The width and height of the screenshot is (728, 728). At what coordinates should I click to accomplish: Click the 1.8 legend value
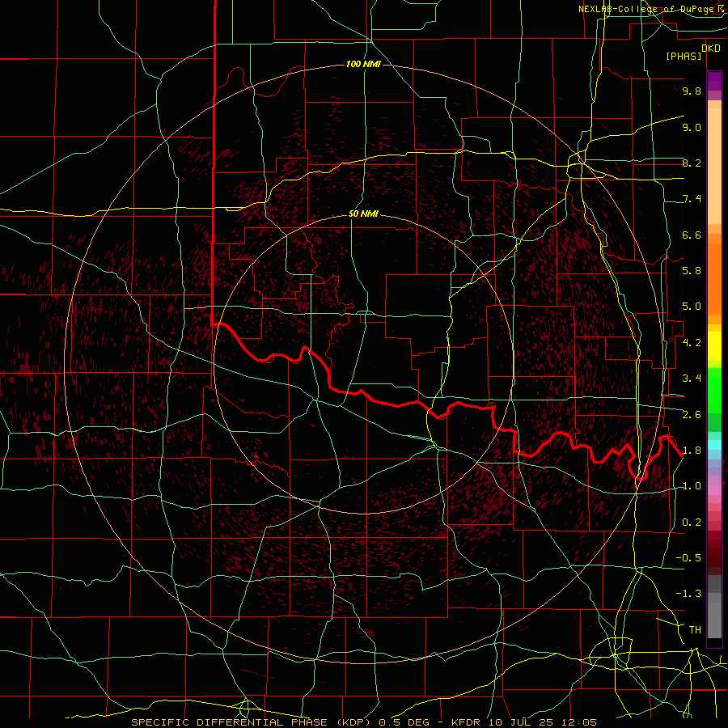692,451
